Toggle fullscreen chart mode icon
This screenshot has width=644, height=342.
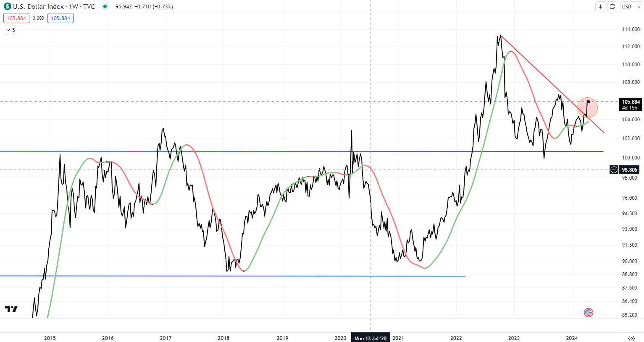(x=612, y=6)
